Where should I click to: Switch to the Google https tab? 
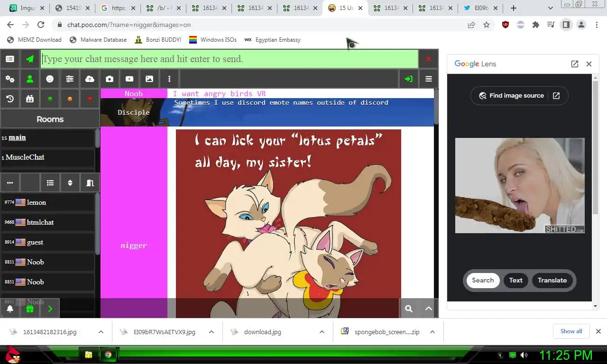tap(118, 8)
